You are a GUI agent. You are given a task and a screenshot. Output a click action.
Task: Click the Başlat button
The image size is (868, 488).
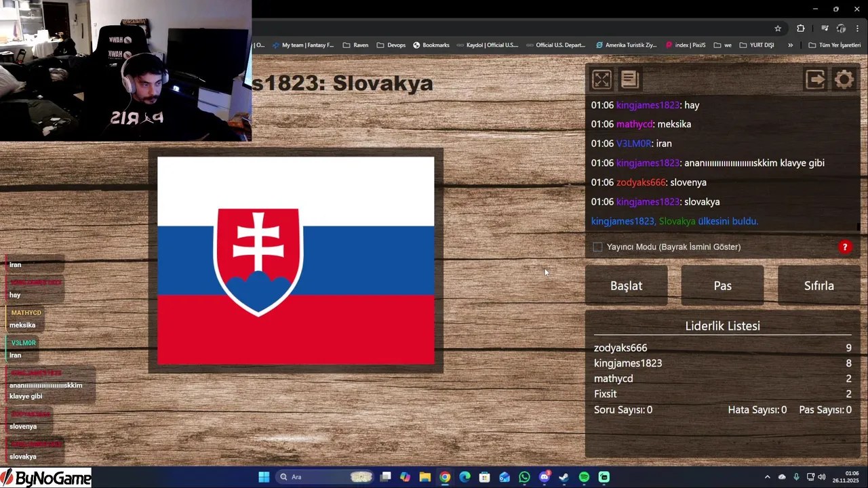click(x=626, y=286)
